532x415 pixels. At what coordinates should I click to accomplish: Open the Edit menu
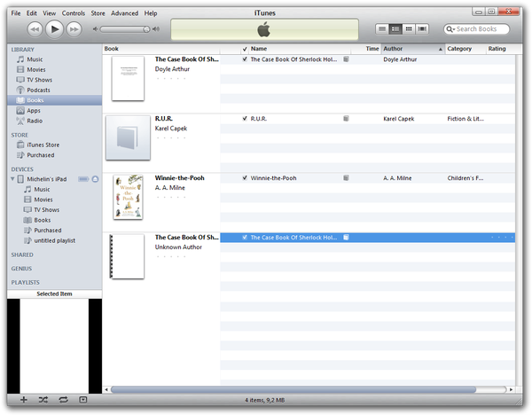tap(32, 13)
